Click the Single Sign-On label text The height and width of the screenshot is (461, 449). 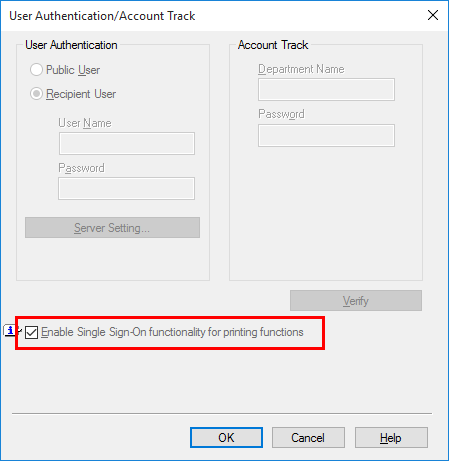pyautogui.click(x=172, y=332)
